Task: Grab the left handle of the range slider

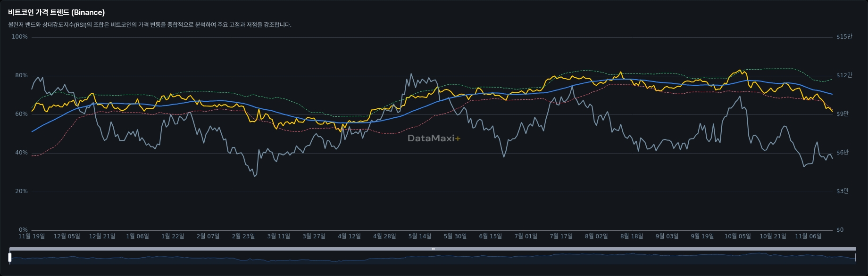Action: (10, 257)
